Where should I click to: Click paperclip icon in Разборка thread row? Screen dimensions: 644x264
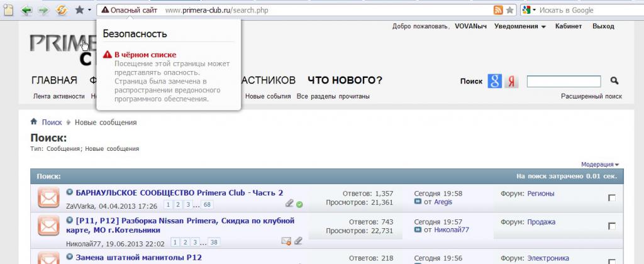[298, 241]
